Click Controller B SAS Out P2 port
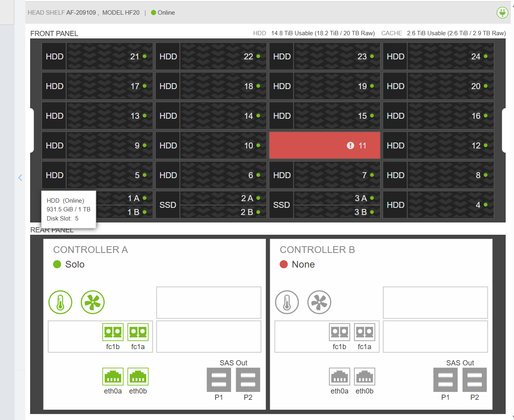The width and height of the screenshot is (514, 420). [x=474, y=380]
